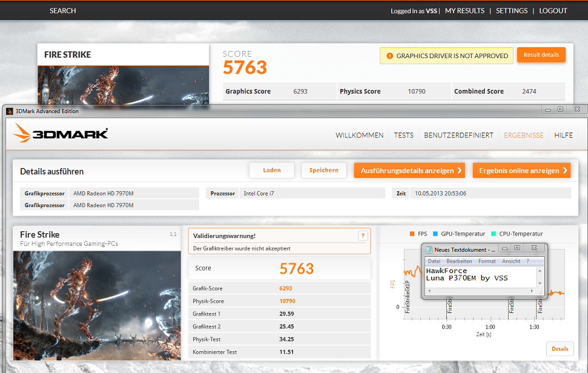Click the Grafiktest 2 value 25.45

pyautogui.click(x=286, y=326)
